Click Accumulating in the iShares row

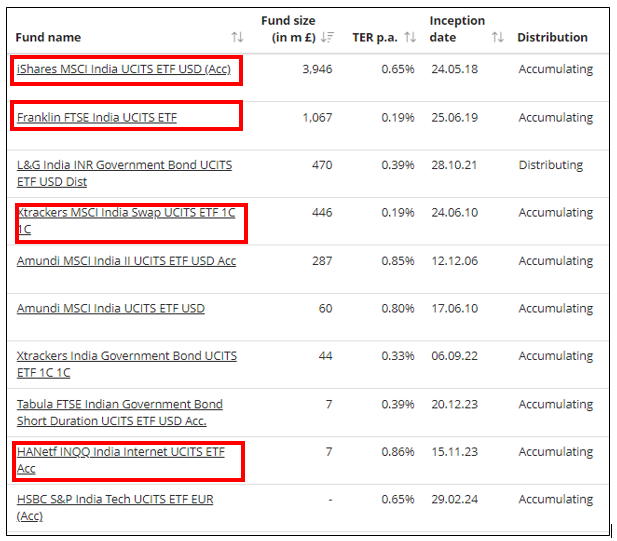point(556,70)
